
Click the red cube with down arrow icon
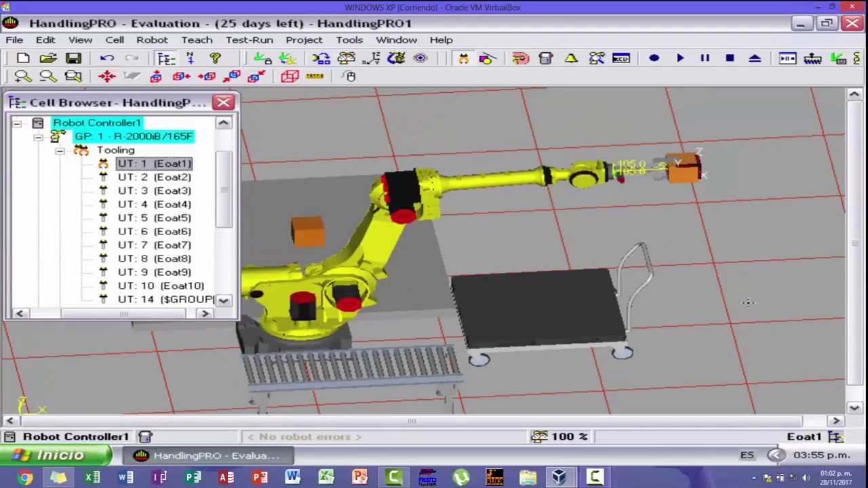[156, 76]
